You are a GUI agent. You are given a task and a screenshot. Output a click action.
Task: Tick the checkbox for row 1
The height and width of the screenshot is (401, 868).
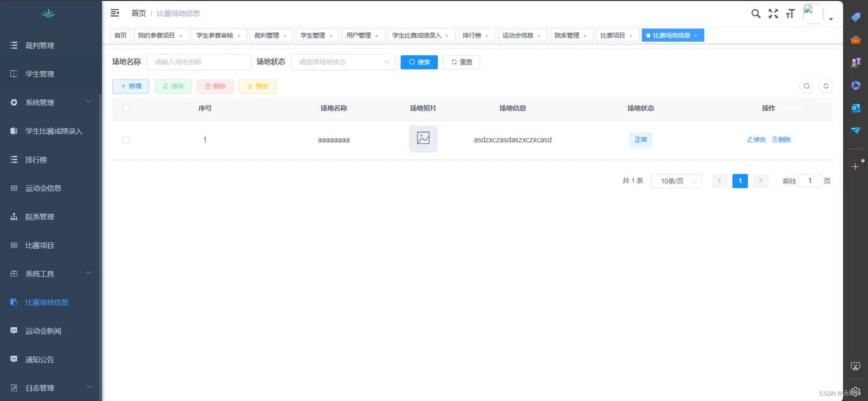(126, 140)
